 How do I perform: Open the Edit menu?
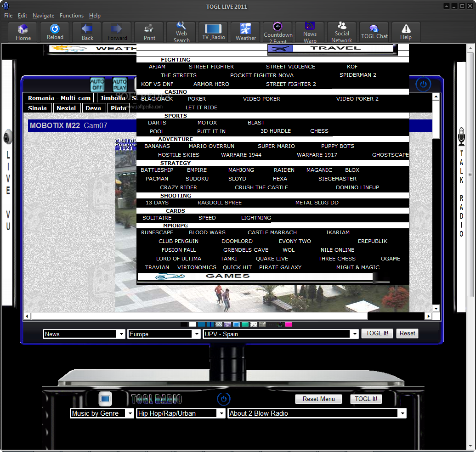[x=22, y=16]
